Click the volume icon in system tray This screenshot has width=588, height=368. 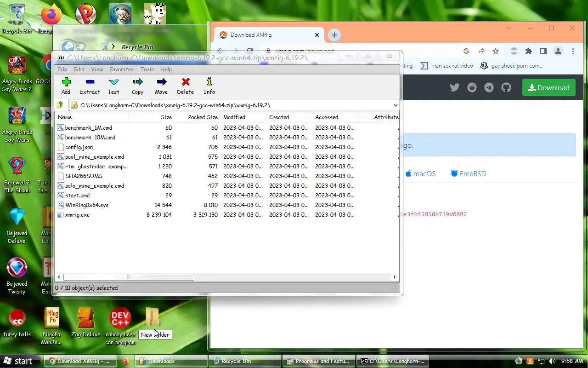click(x=552, y=361)
